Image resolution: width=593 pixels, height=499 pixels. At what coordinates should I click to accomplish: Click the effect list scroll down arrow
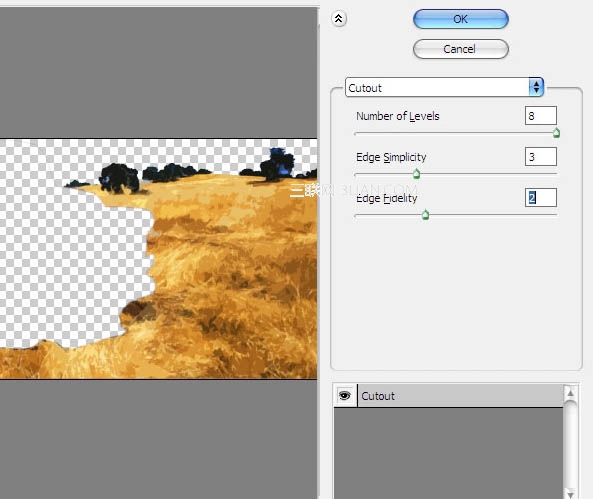point(570,493)
